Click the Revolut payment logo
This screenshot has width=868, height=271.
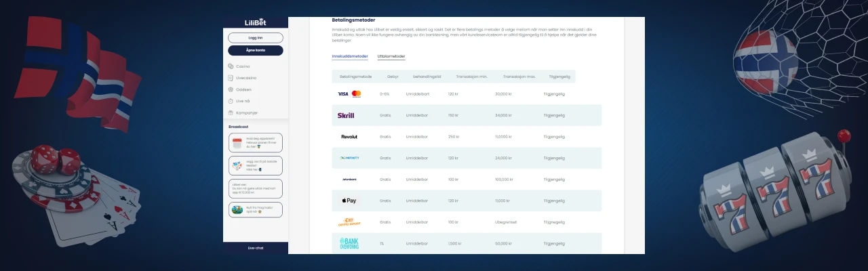tap(349, 137)
